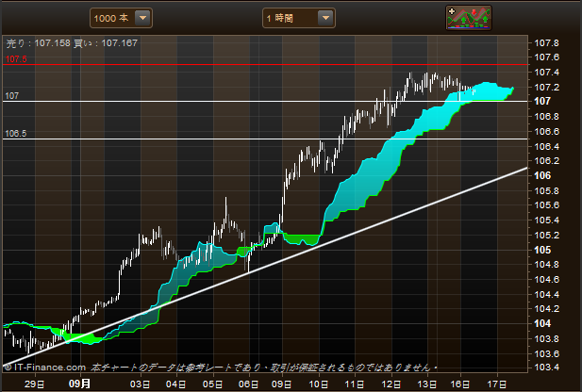
Task: Click the bold 104 price axis label
Action: [542, 323]
